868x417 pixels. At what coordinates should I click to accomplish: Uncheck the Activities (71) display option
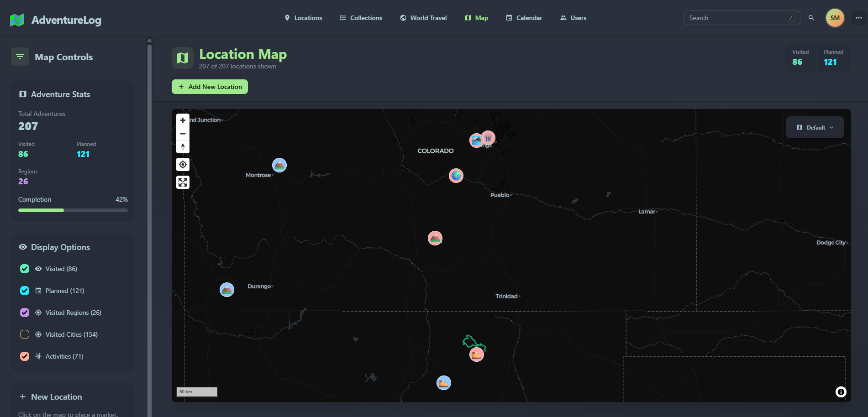(24, 356)
